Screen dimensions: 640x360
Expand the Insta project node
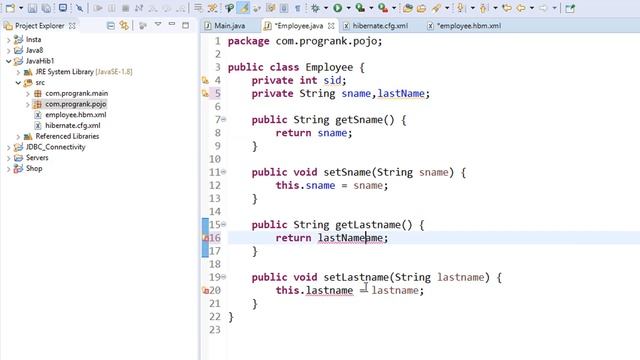tap(9, 40)
